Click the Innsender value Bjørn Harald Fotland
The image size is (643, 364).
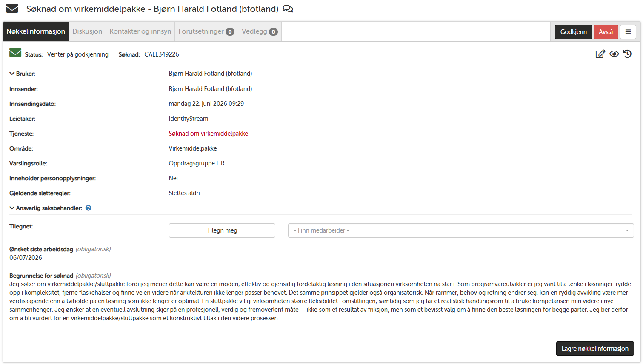tap(210, 89)
